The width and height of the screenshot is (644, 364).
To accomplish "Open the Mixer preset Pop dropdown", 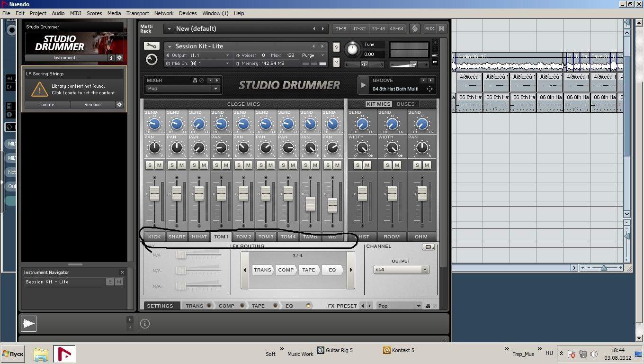I will click(183, 89).
